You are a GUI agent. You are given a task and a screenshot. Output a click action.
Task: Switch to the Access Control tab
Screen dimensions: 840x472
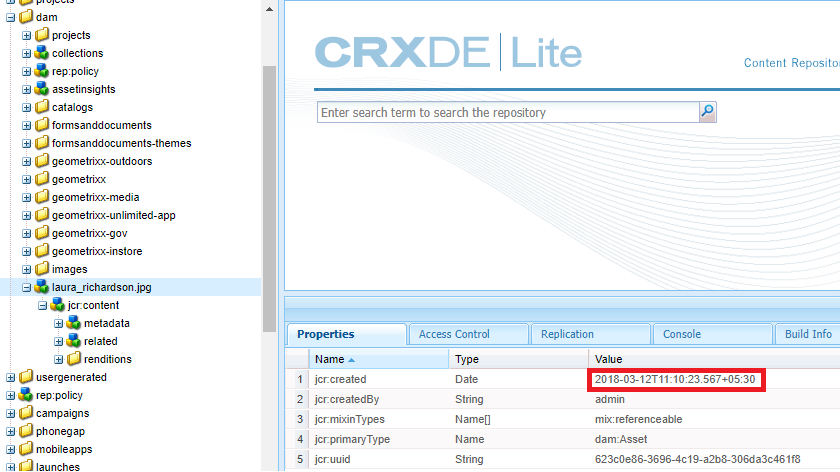(x=469, y=334)
